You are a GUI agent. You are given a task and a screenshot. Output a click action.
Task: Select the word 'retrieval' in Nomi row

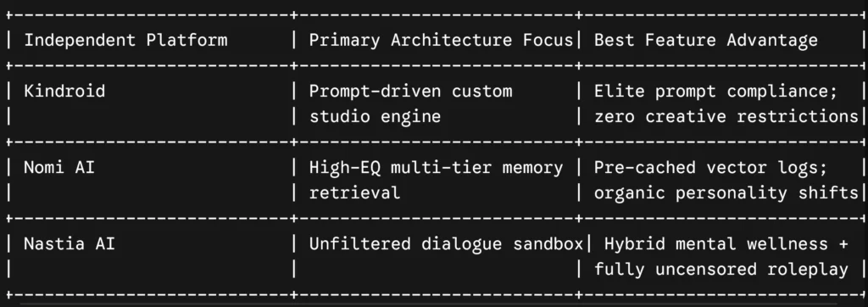(x=354, y=193)
